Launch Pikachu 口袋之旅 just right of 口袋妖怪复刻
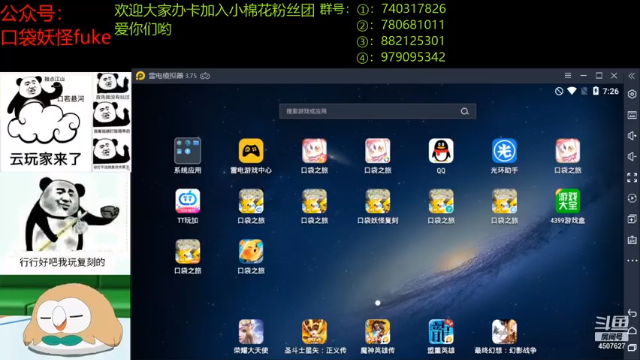 coord(441,201)
